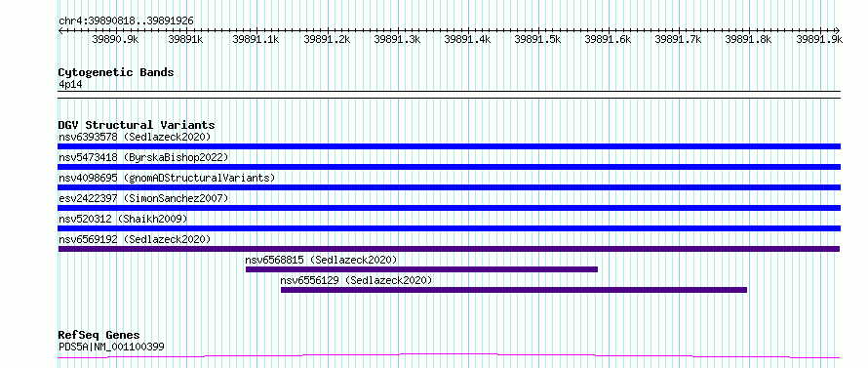
Task: Select the blue bar under nsv5473418
Action: tap(449, 167)
